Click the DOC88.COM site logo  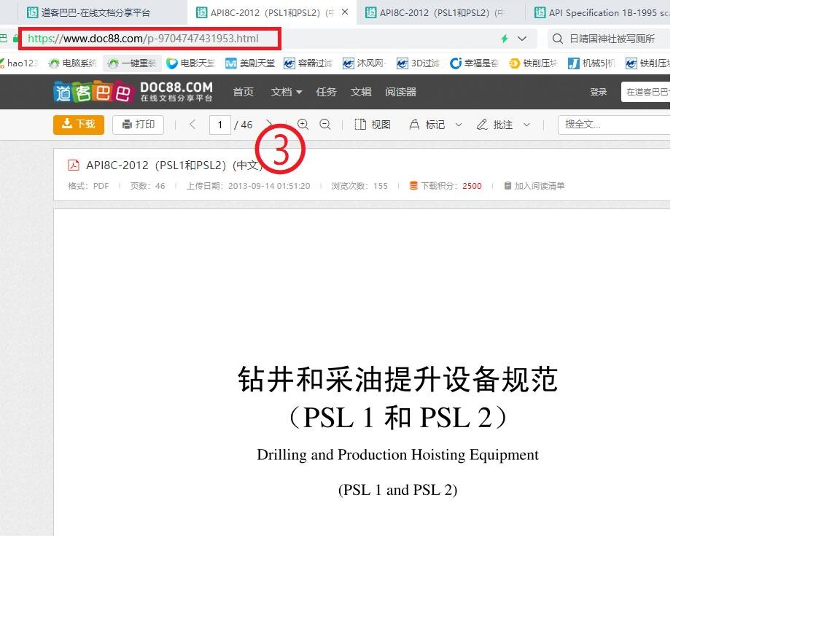133,92
